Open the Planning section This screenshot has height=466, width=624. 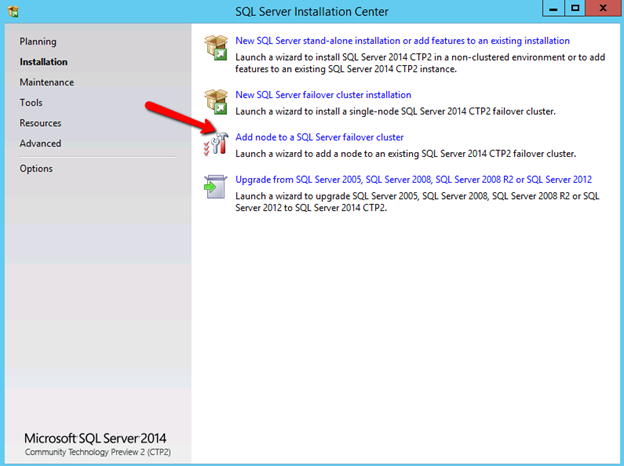38,42
